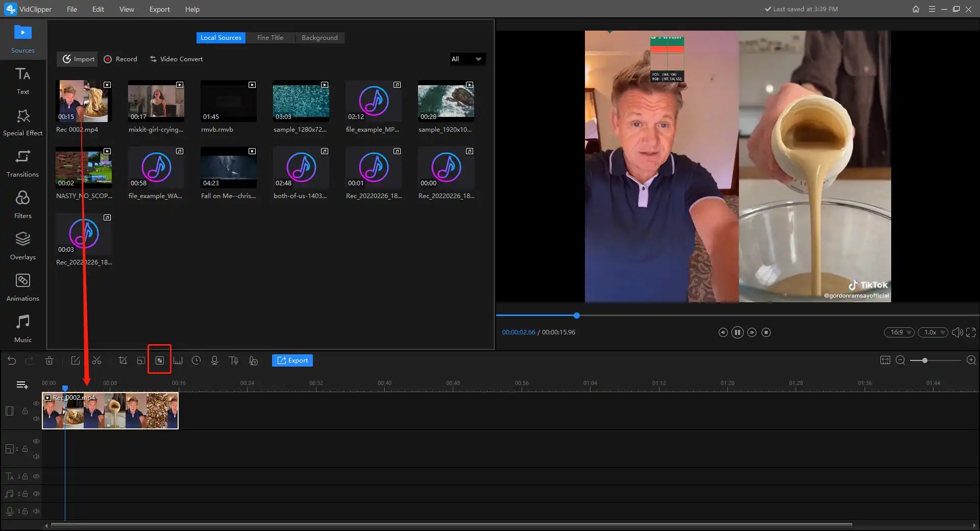Screen dimensions: 980x531
Task: Select the Rec 0002.mp4 clip on the timeline
Action: pos(110,411)
